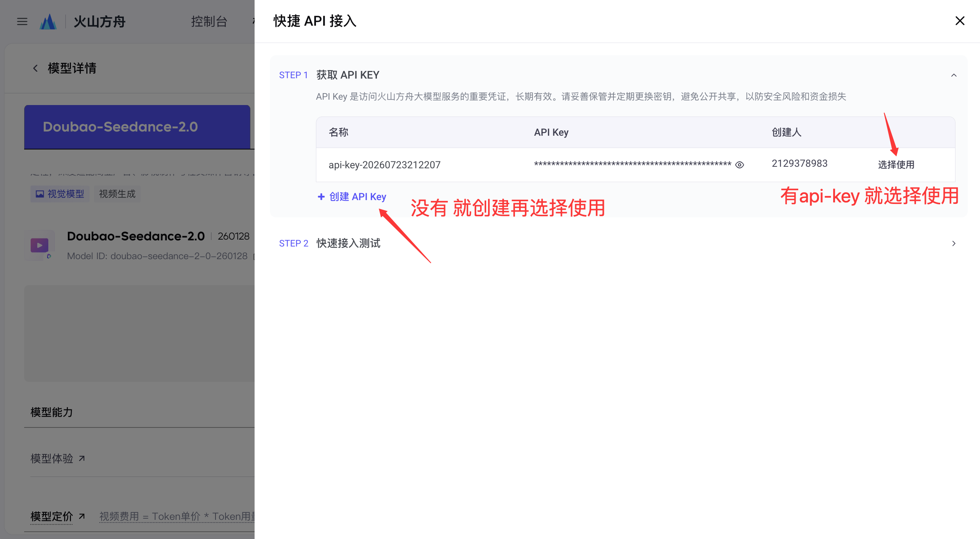Screen dimensions: 980x539
Task: Click the 创建 API Key link
Action: [352, 197]
